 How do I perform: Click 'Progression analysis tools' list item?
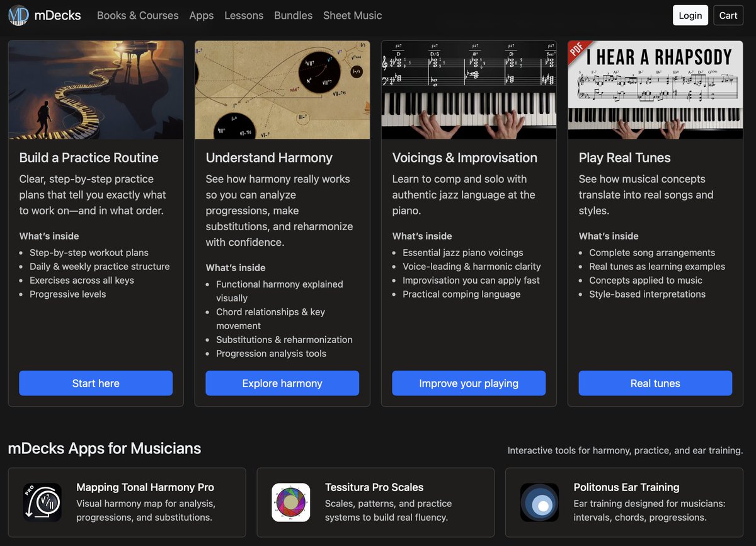click(271, 353)
